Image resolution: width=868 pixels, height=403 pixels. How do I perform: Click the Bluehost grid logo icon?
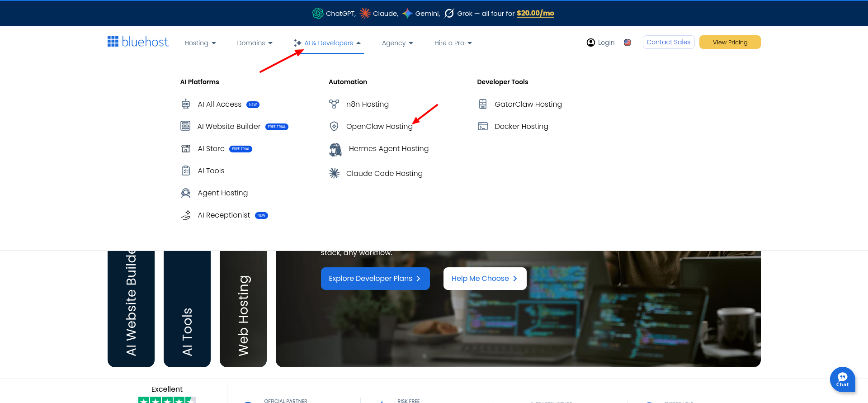(113, 41)
